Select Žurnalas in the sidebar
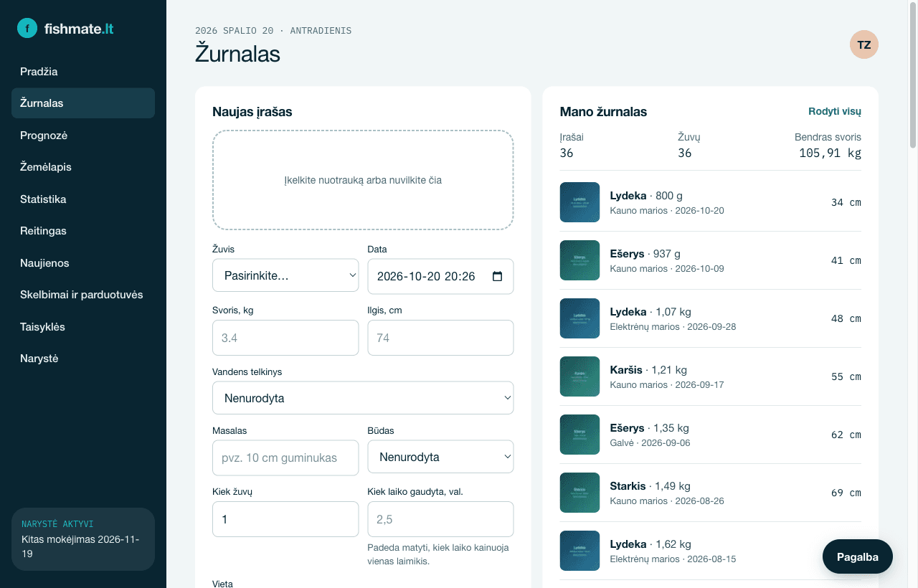 click(x=83, y=103)
